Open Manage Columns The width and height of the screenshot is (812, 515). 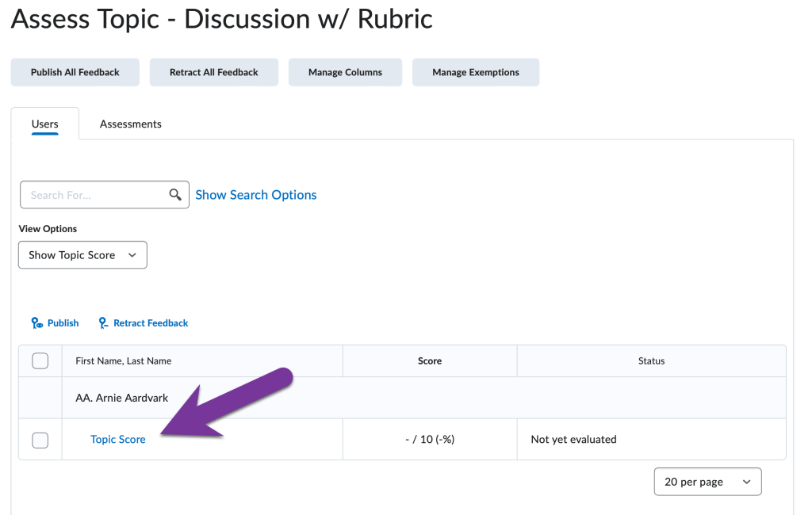coord(345,71)
